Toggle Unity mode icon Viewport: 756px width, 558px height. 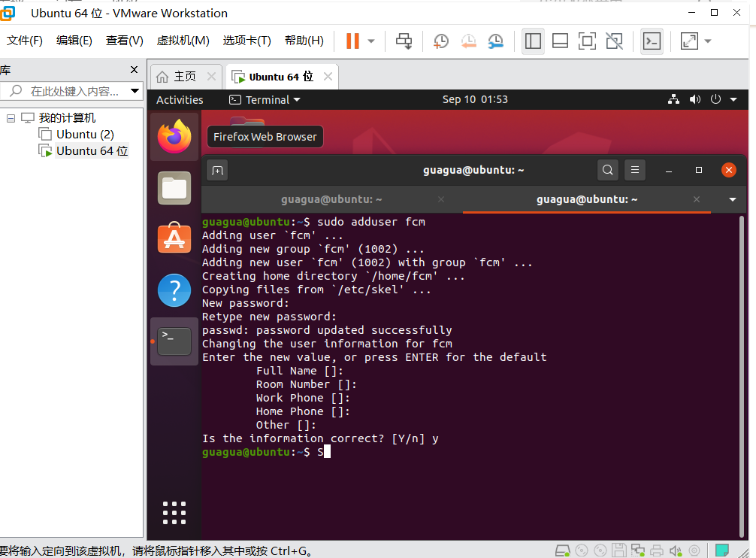pos(614,41)
